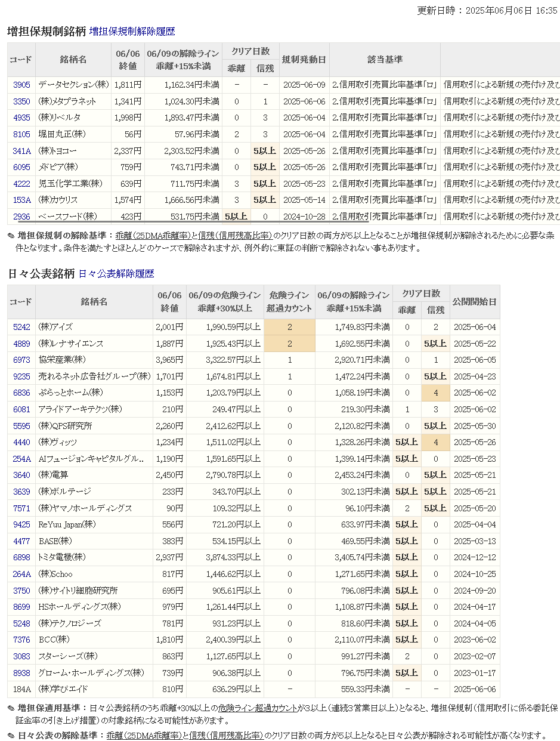Open stock code 9235 link

(21, 376)
